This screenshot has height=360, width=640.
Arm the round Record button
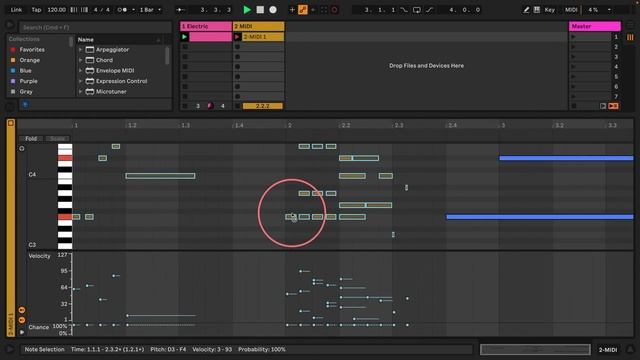[273, 9]
